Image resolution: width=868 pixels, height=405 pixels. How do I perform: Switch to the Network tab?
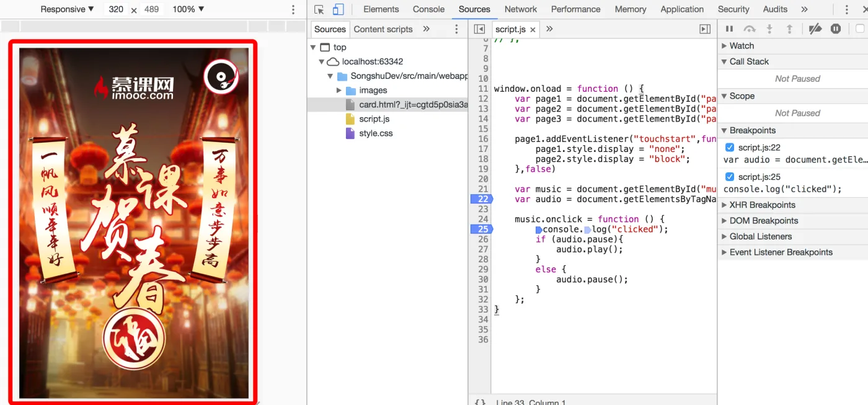(x=520, y=9)
